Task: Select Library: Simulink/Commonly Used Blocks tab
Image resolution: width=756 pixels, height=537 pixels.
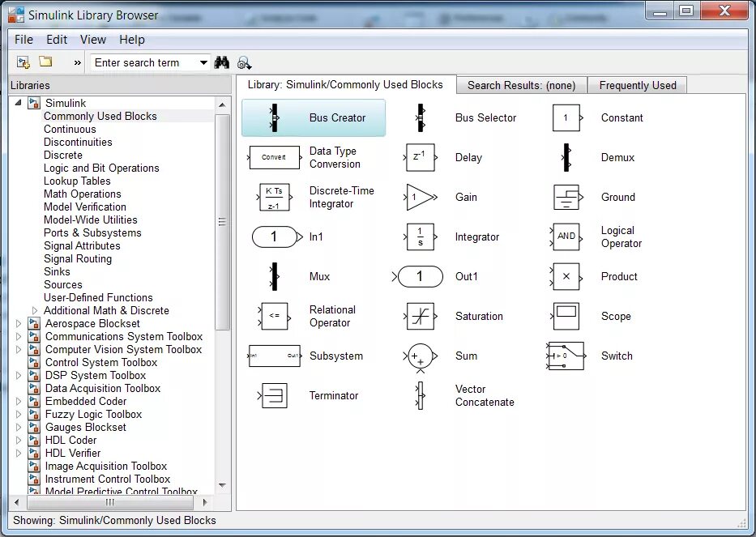Action: [345, 85]
